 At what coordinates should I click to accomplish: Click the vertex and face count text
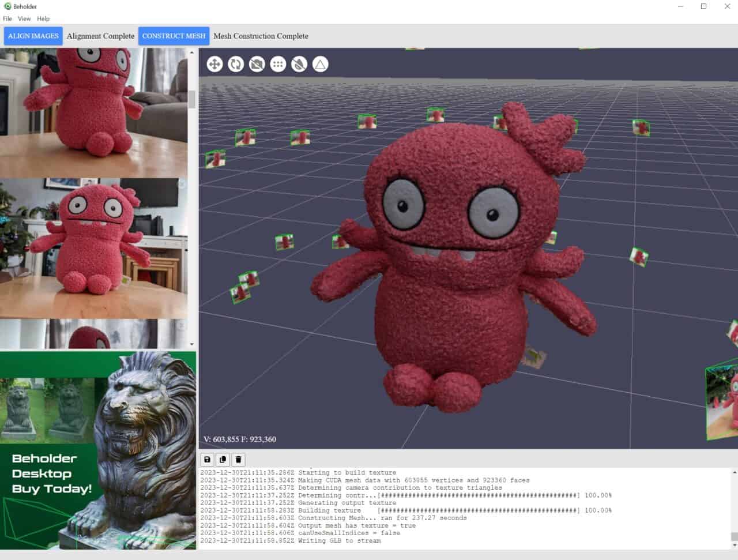point(240,439)
